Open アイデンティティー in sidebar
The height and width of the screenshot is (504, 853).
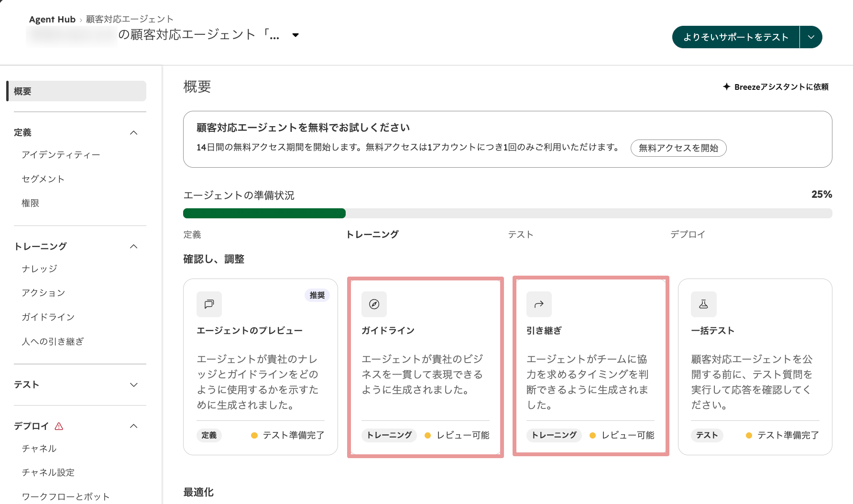[x=61, y=155]
